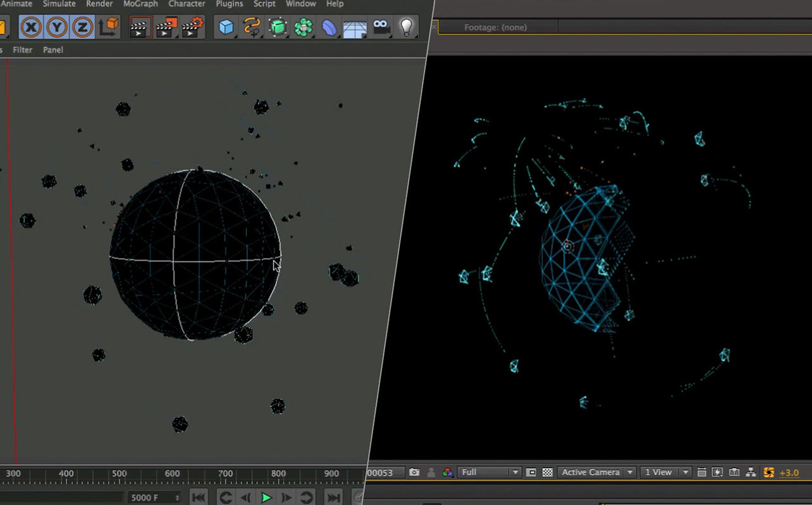Open the MoGraph menu
Screen dimensions: 812x505
[x=140, y=4]
